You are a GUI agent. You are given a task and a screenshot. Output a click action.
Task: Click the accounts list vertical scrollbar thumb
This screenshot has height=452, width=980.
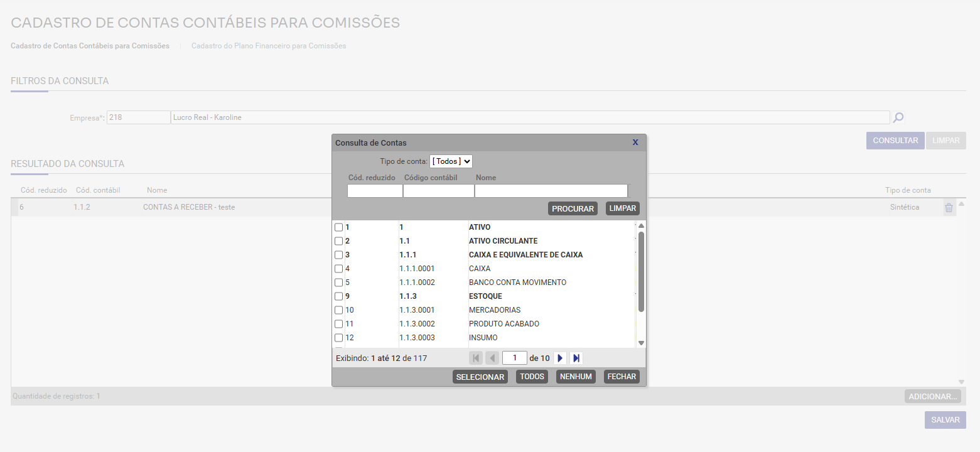[x=641, y=272]
